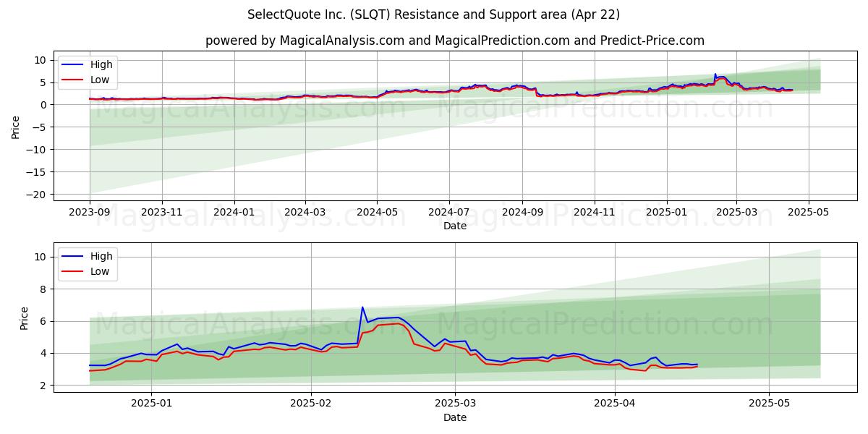
Task: Click the bottom chart y-axis value '8'
Action: click(x=43, y=289)
